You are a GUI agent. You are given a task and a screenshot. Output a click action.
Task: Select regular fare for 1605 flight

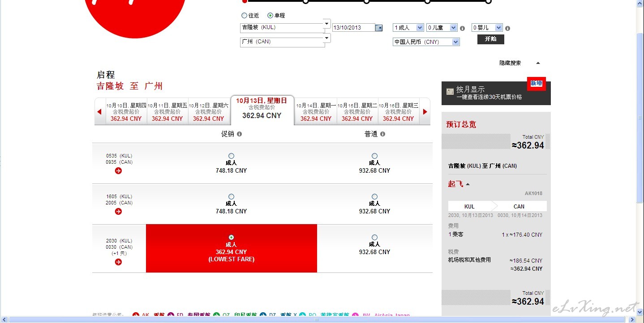[374, 197]
